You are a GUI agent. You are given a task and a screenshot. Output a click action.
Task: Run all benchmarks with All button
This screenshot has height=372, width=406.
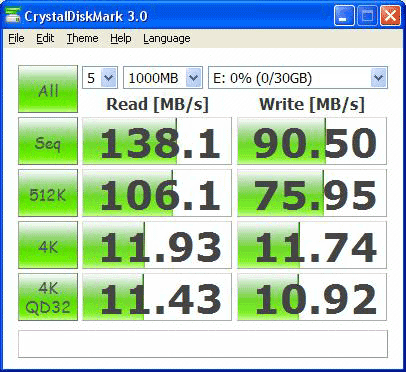[48, 89]
